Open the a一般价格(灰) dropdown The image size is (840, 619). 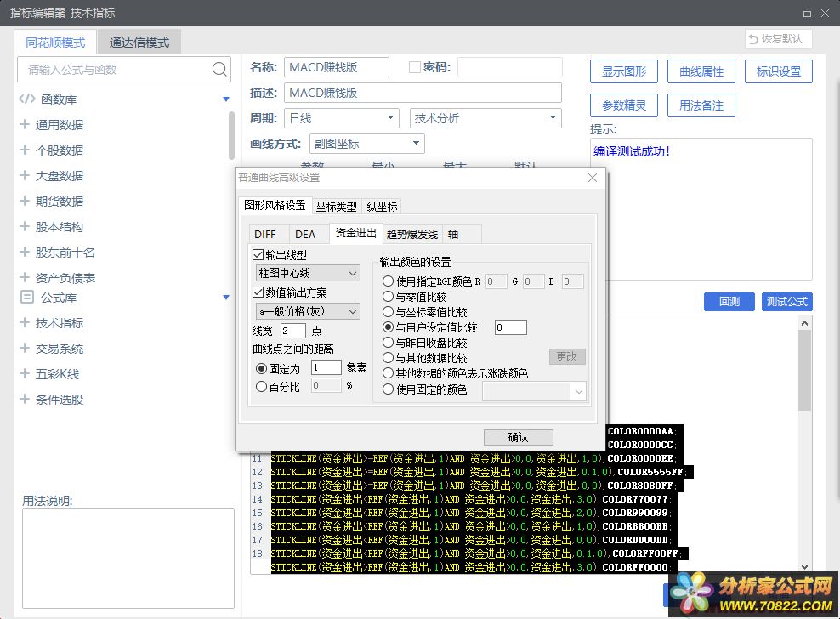[308, 311]
